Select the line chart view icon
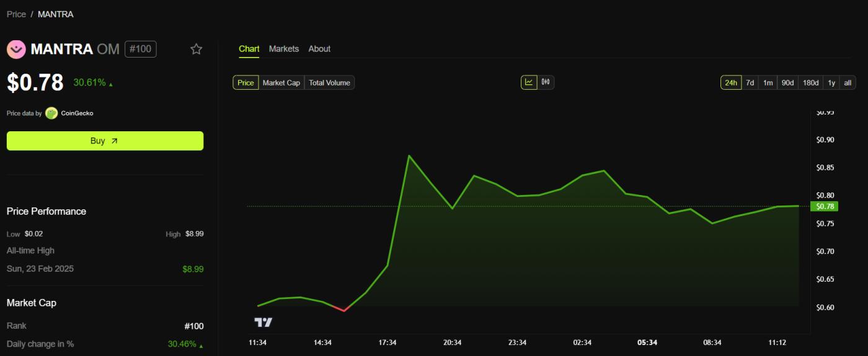Viewport: 868px width, 356px height. (529, 82)
